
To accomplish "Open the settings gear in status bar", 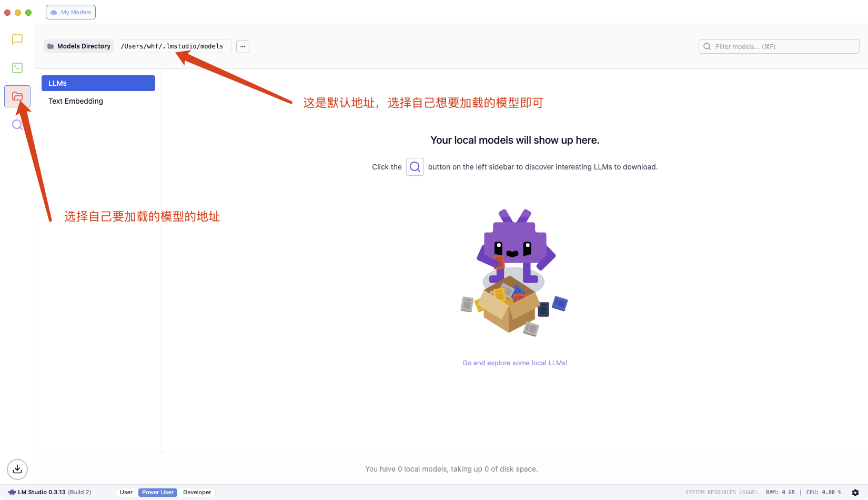I will pyautogui.click(x=855, y=493).
